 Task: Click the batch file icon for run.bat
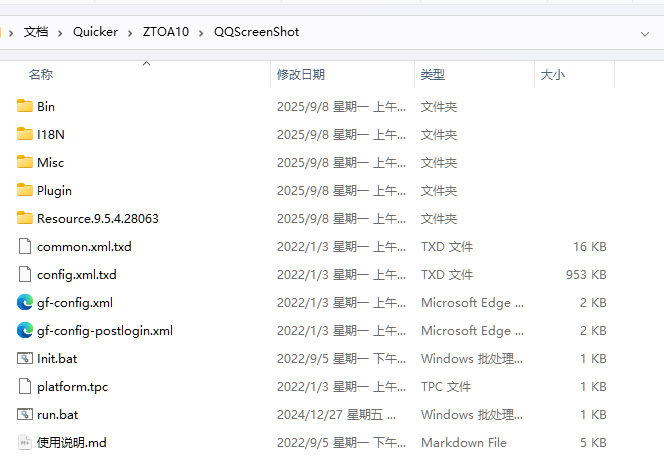coord(25,414)
